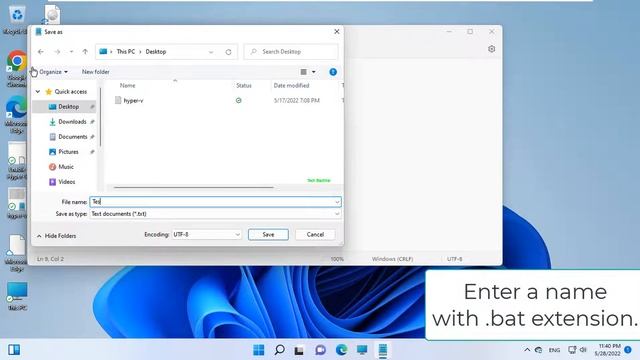Click Desktop in address path

pos(156,51)
